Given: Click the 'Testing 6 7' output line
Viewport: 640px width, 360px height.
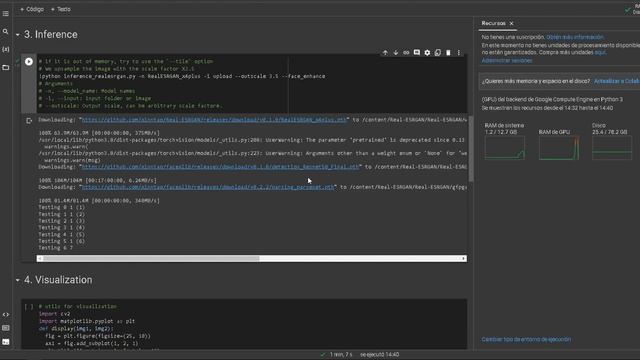Looking at the screenshot, I should [x=56, y=248].
